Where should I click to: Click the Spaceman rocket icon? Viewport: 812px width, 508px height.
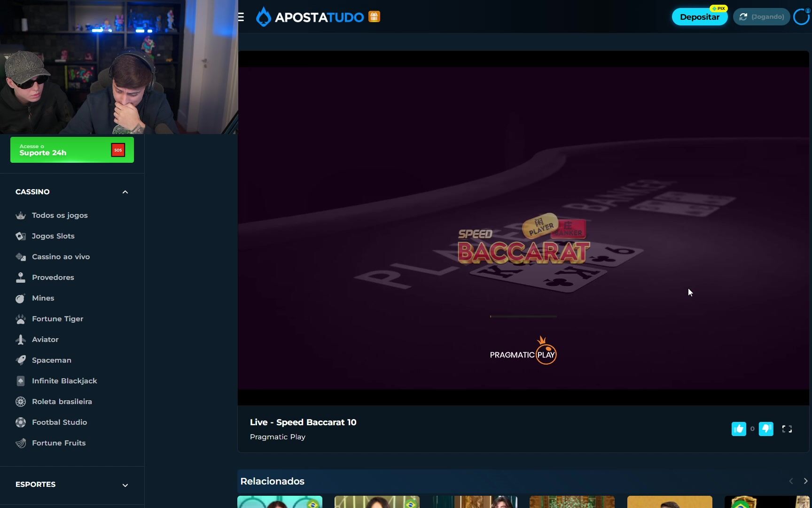(x=21, y=360)
